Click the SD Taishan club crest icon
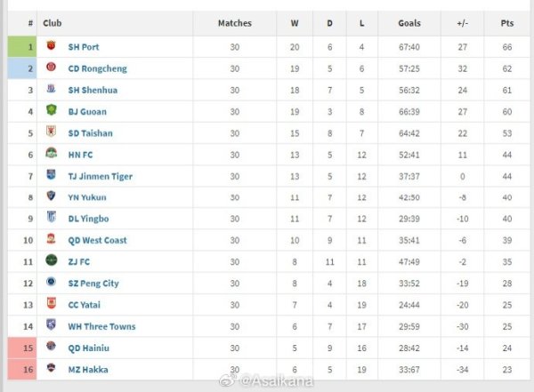534x392 pixels. pos(51,132)
